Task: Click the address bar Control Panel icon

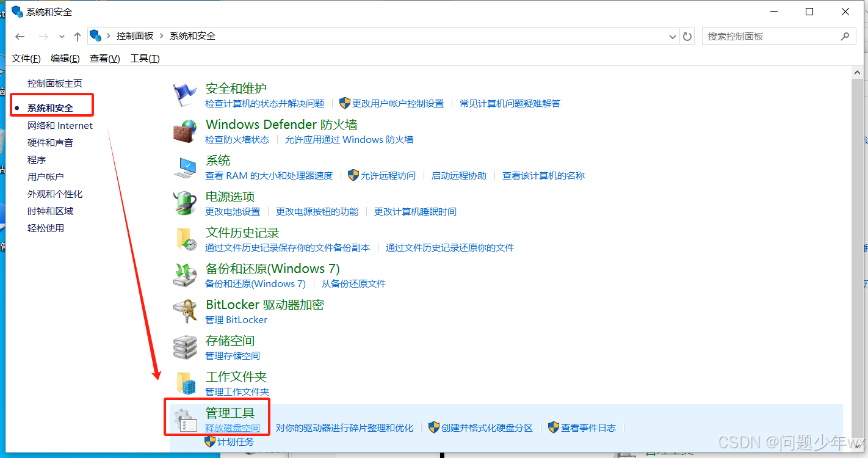Action: [x=95, y=35]
